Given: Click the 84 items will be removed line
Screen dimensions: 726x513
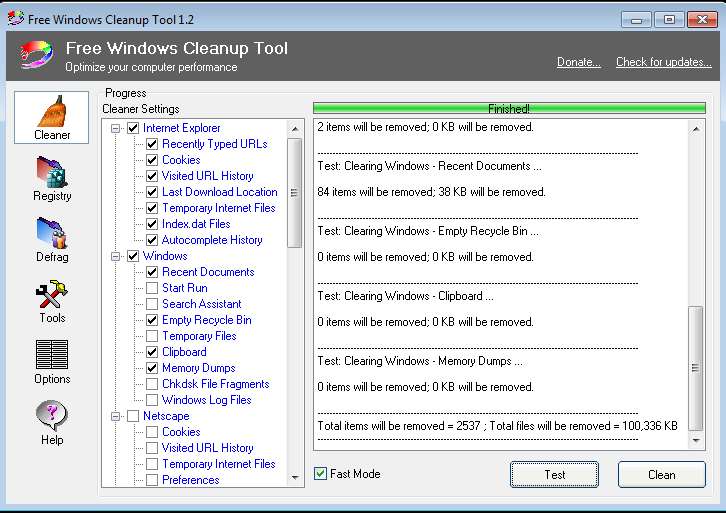Looking at the screenshot, I should (432, 192).
